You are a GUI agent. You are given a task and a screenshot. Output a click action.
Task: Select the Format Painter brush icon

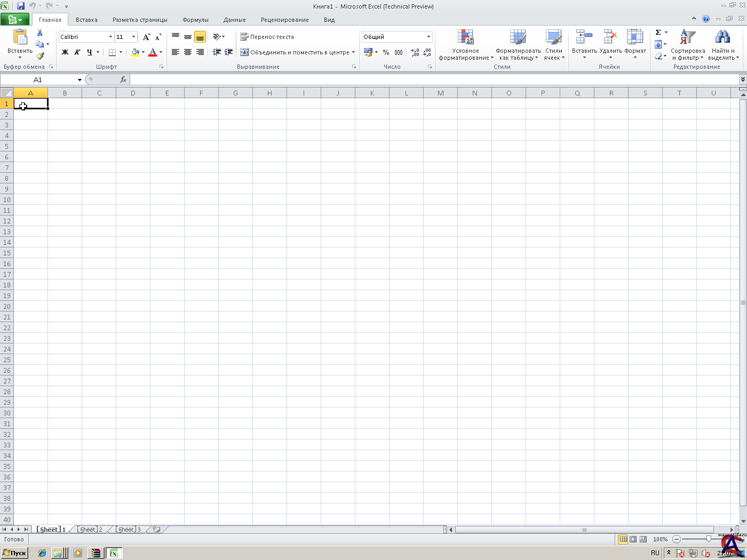(40, 55)
